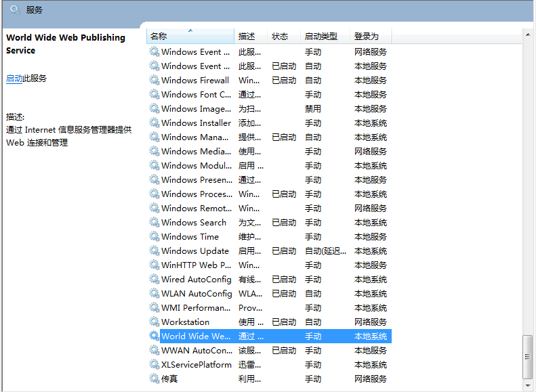Click the gear icon beside Windows Image service
This screenshot has width=536, height=392.
[154, 108]
